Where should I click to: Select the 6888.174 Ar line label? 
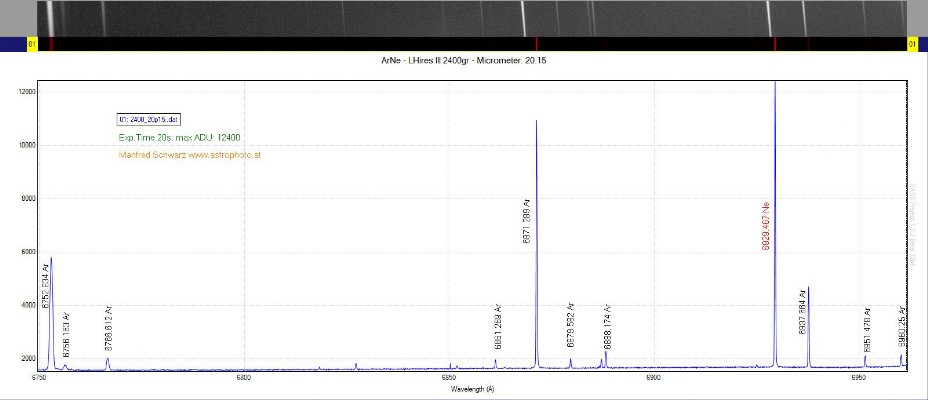point(607,327)
